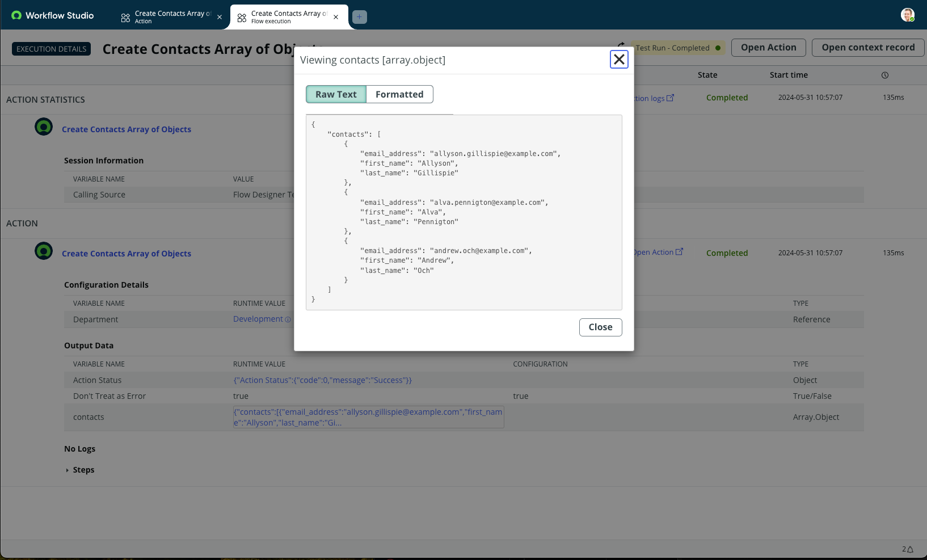927x560 pixels.
Task: Click the Close button in dialog
Action: (600, 327)
